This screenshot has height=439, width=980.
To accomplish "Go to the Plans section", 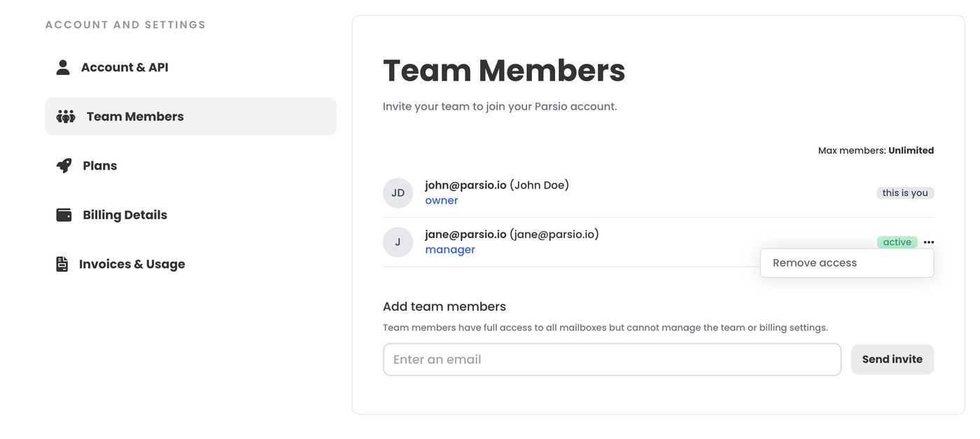I will coord(99,166).
